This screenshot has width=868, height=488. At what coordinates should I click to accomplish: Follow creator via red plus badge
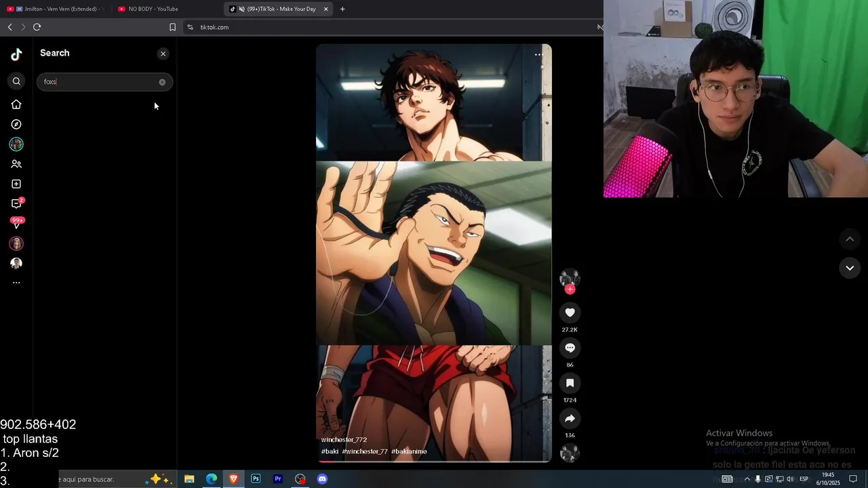click(x=570, y=289)
